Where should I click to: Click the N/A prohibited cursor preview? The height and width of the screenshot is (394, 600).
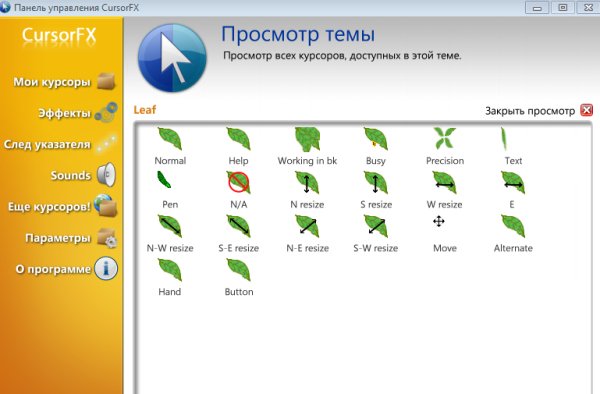tap(238, 182)
